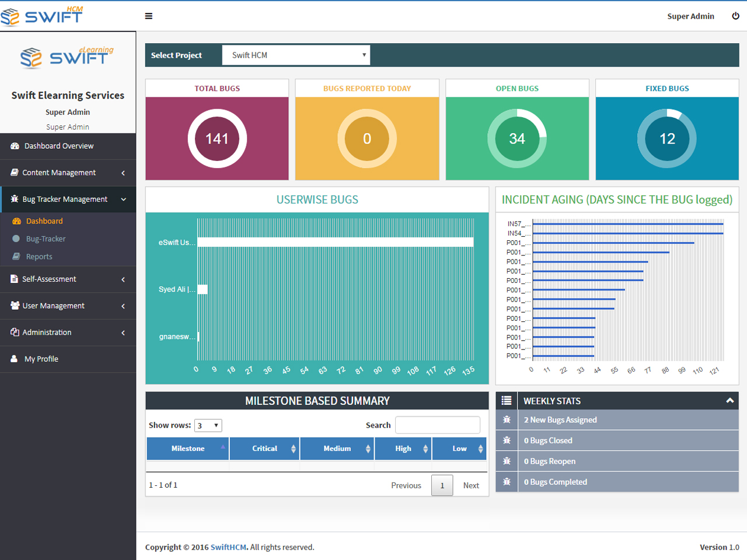
Task: Collapse the Weekly Stats panel chevron
Action: (729, 401)
